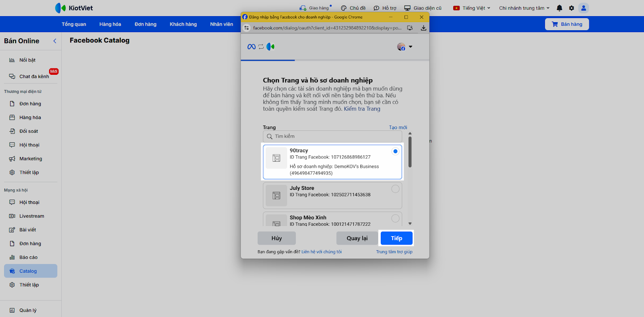Click the Hủy button

click(277, 238)
